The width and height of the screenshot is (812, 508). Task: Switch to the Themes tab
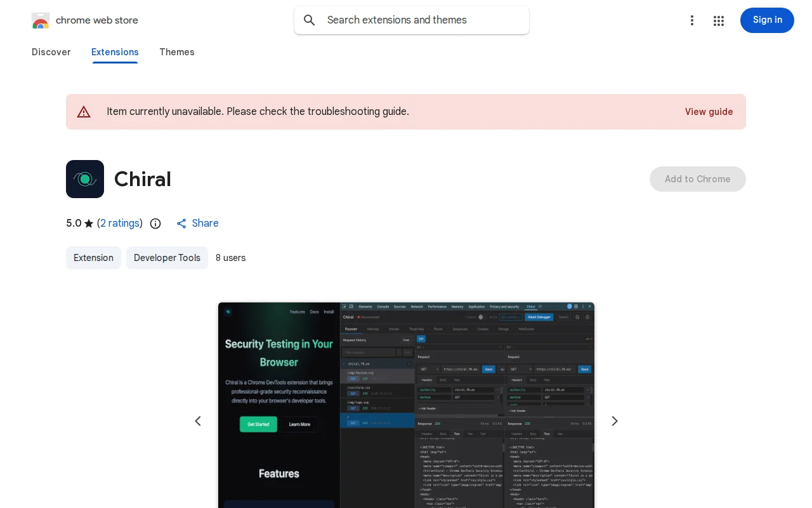point(177,52)
